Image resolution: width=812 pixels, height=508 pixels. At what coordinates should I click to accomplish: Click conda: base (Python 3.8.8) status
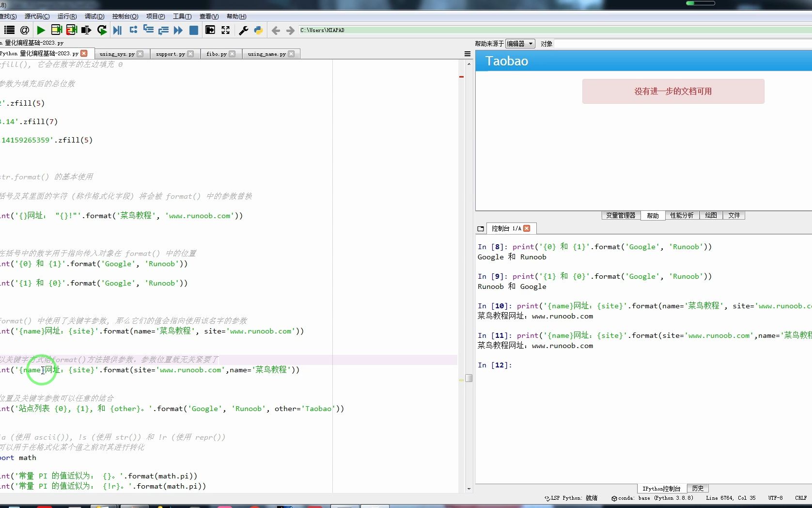(x=652, y=498)
